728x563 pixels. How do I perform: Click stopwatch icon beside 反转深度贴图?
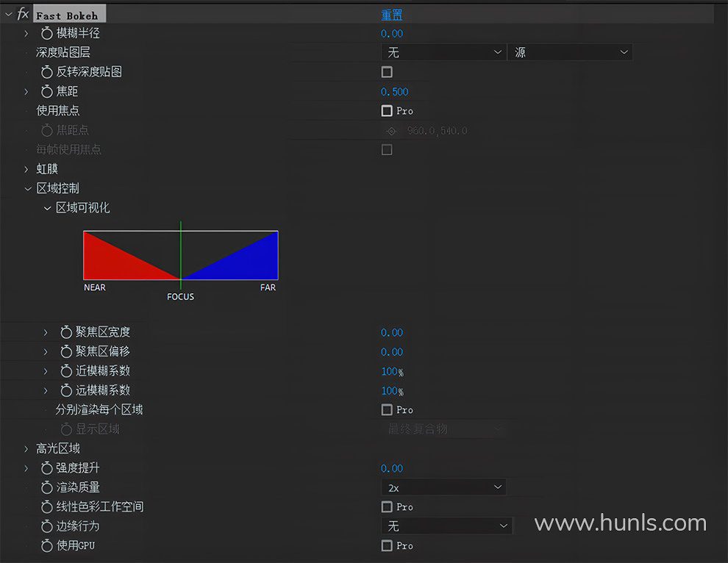pyautogui.click(x=46, y=72)
